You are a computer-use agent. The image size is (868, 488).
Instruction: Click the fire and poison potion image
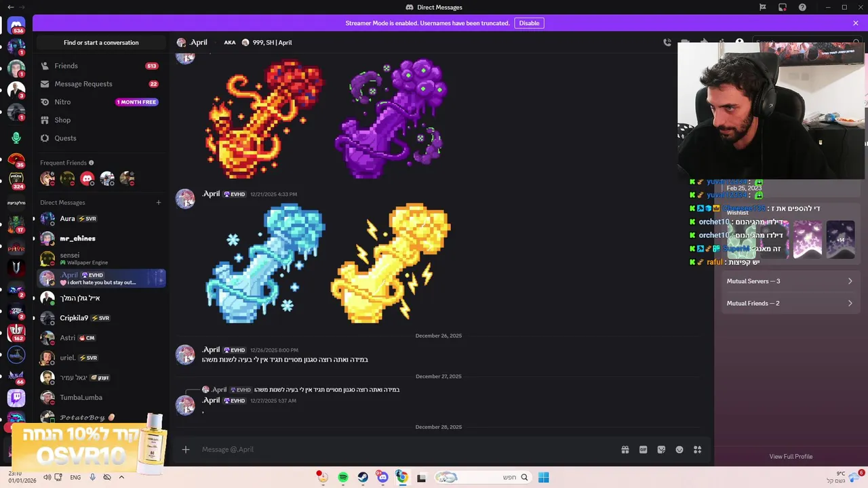[x=328, y=119]
